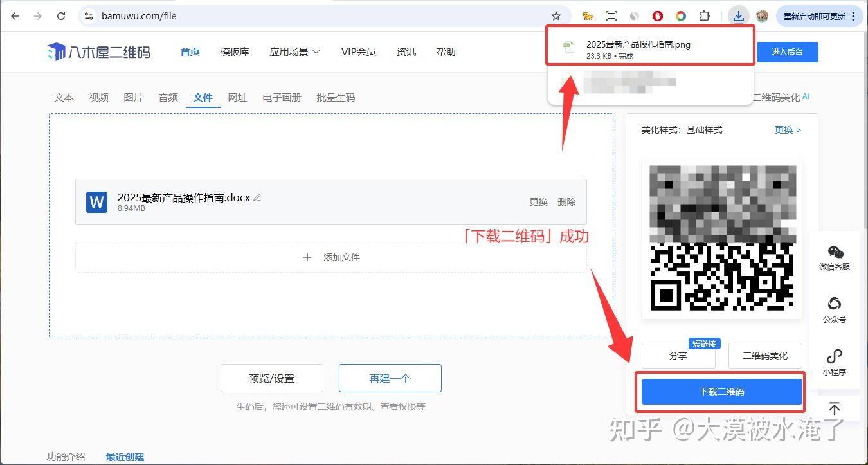Select the 文件 tab

coord(203,97)
